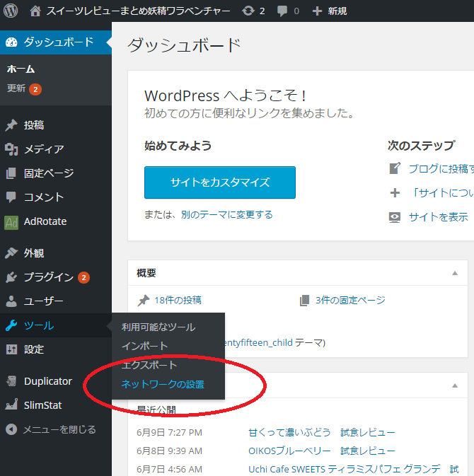Click the メディア icon in sidebar
Viewport: 474px width, 476px height.
point(11,149)
